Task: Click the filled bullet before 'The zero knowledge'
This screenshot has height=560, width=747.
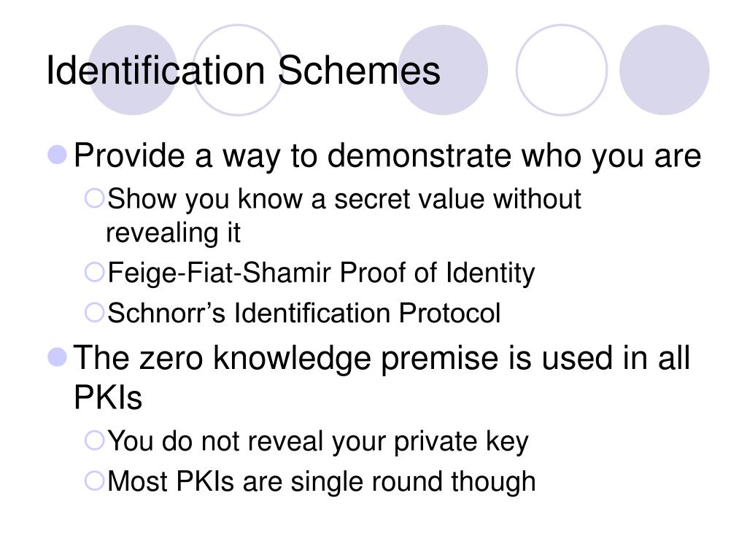Action: tap(57, 357)
